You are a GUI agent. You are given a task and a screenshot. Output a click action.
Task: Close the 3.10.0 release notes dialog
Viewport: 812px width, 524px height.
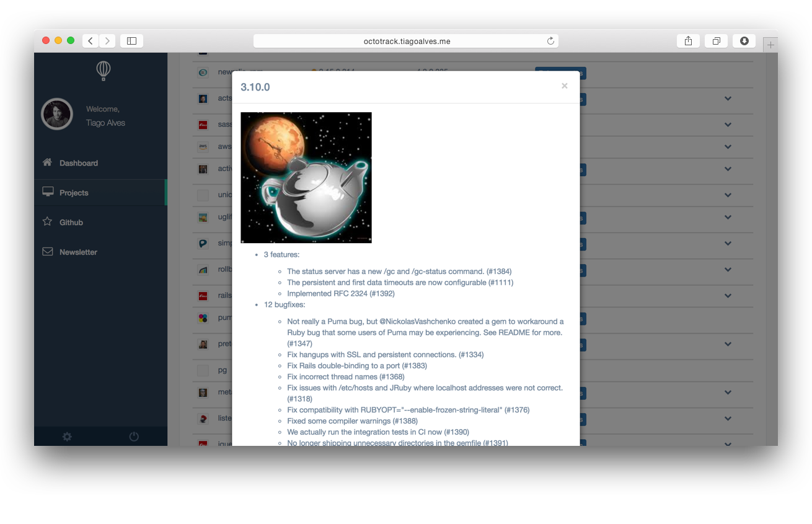click(564, 86)
